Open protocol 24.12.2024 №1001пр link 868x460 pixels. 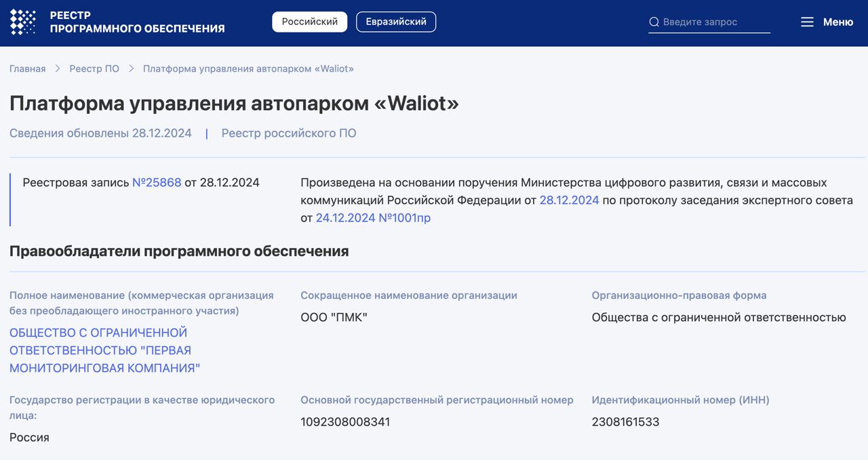[373, 217]
